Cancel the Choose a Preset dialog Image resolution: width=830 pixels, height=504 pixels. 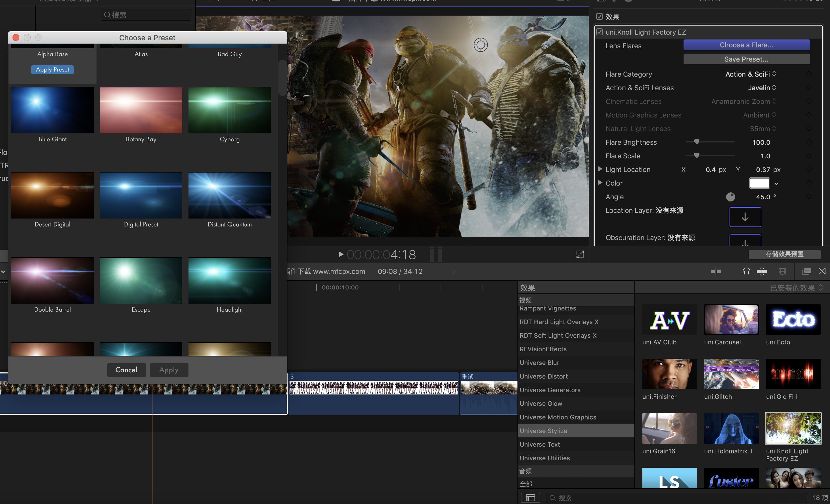[126, 370]
